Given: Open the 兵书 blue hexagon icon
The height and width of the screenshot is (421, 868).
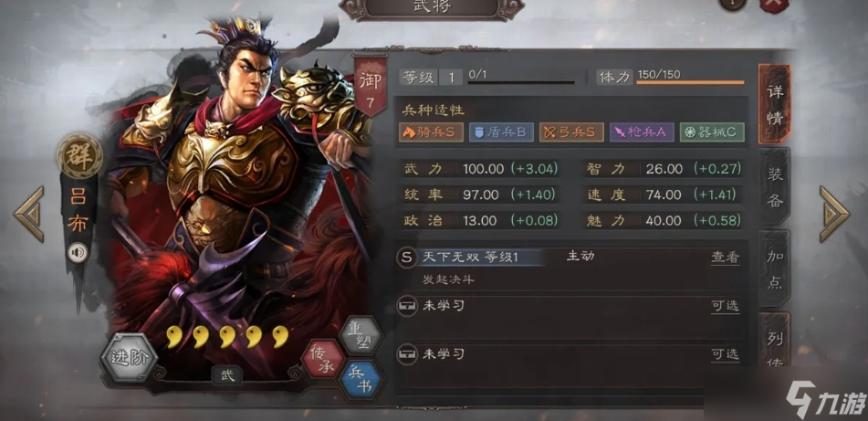Looking at the screenshot, I should 362,380.
